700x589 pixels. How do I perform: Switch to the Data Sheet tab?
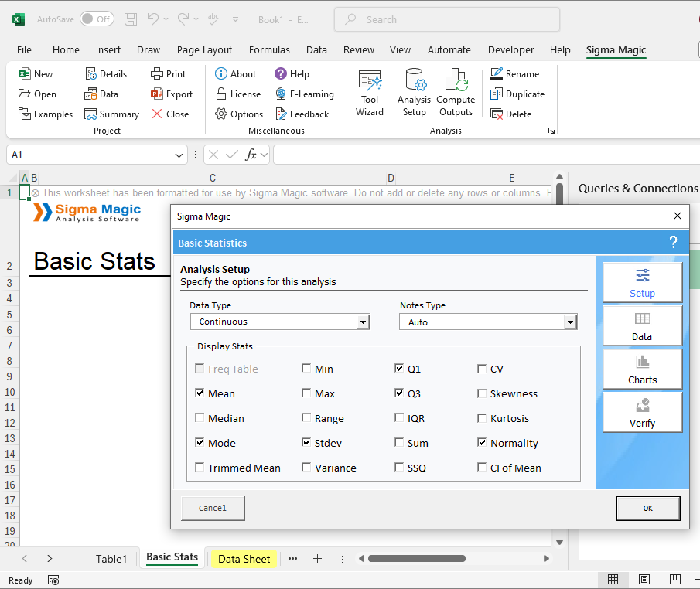pos(244,559)
